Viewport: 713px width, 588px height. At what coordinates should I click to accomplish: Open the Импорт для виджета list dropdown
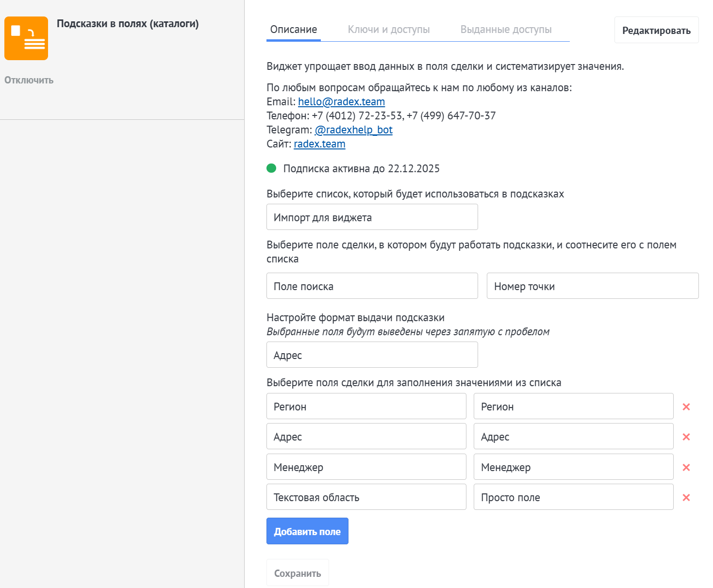[x=372, y=217]
